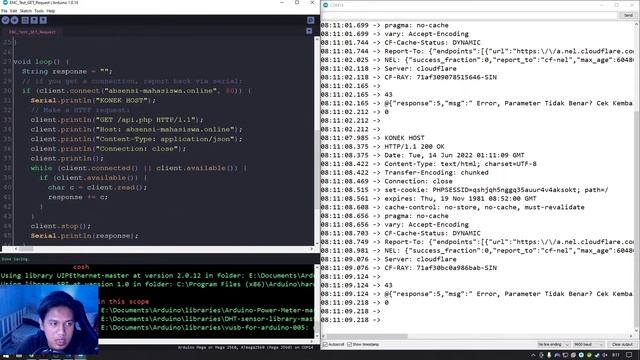Screen dimensions: 640x360
Task: Click the 'Content-Type: application/json' code line
Action: (136, 139)
